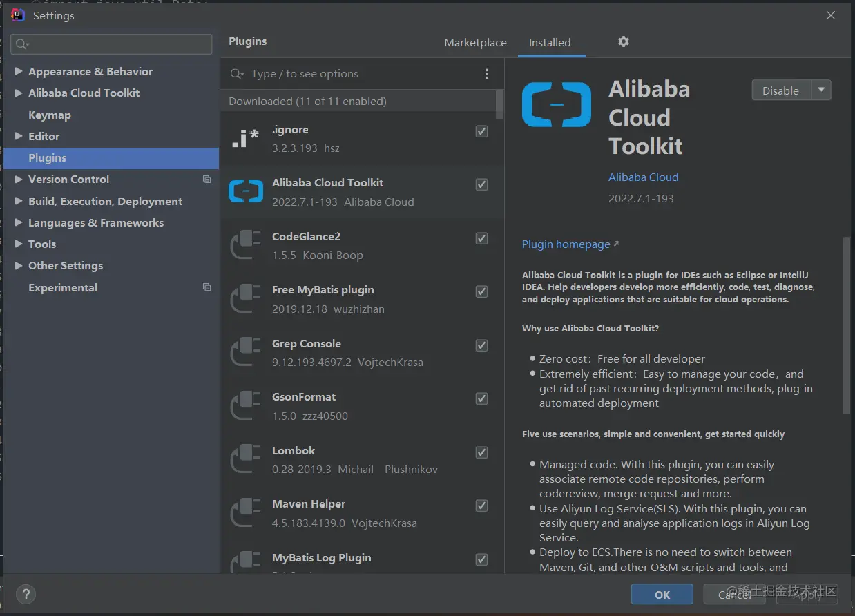The width and height of the screenshot is (855, 616).
Task: Toggle the MyBatis Log Plugin checkbox
Action: click(x=482, y=559)
